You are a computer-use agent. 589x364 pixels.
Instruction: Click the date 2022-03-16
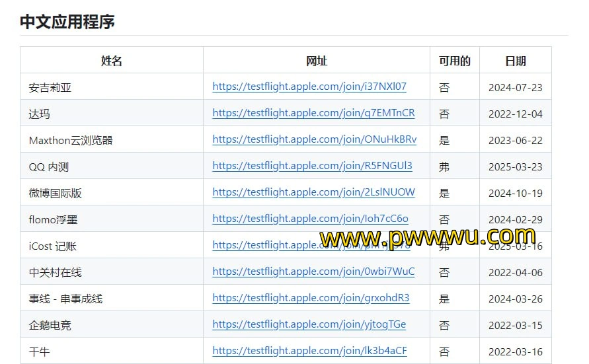(516, 351)
